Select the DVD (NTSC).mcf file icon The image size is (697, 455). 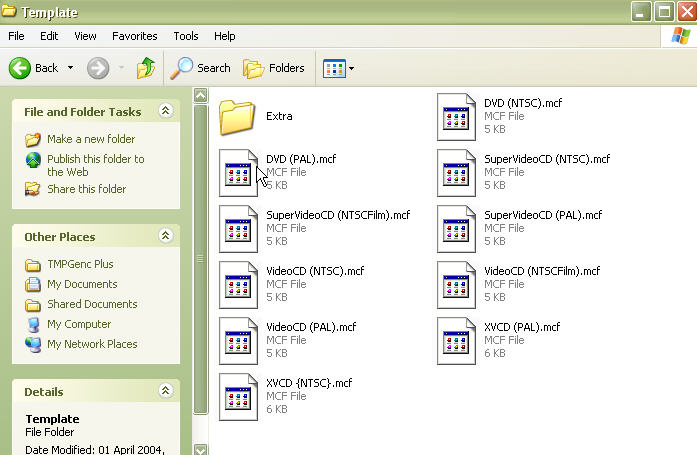pos(457,117)
